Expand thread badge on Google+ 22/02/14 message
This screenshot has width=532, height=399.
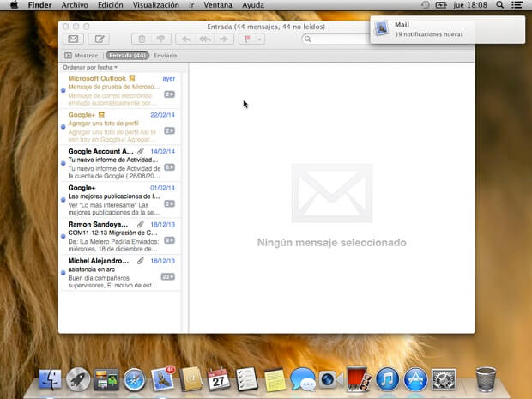[169, 130]
